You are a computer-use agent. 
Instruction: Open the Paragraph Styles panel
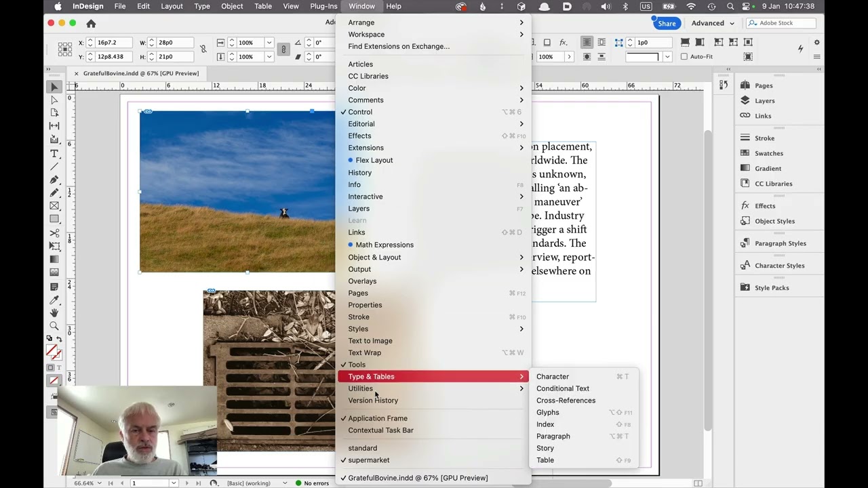coord(781,243)
